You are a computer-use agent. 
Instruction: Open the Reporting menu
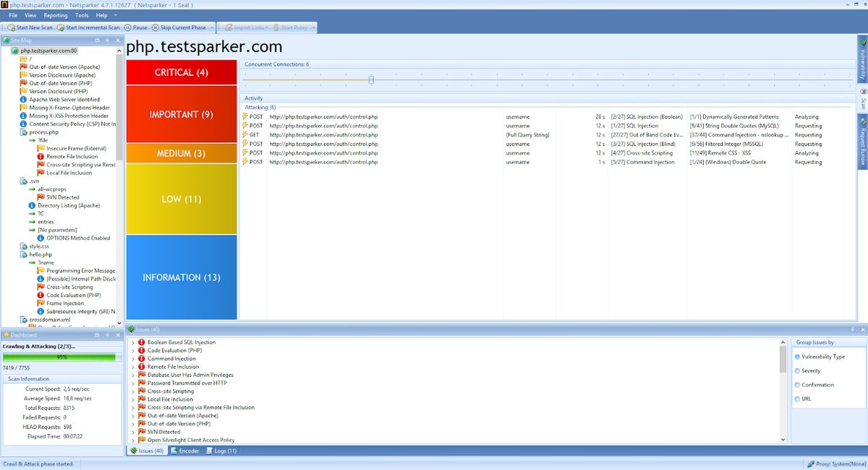(x=56, y=14)
